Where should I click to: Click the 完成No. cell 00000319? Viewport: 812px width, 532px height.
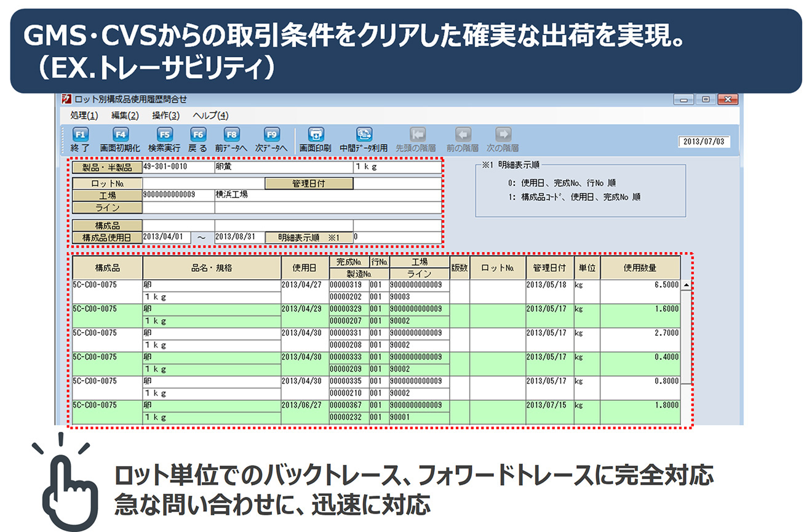[x=349, y=285]
